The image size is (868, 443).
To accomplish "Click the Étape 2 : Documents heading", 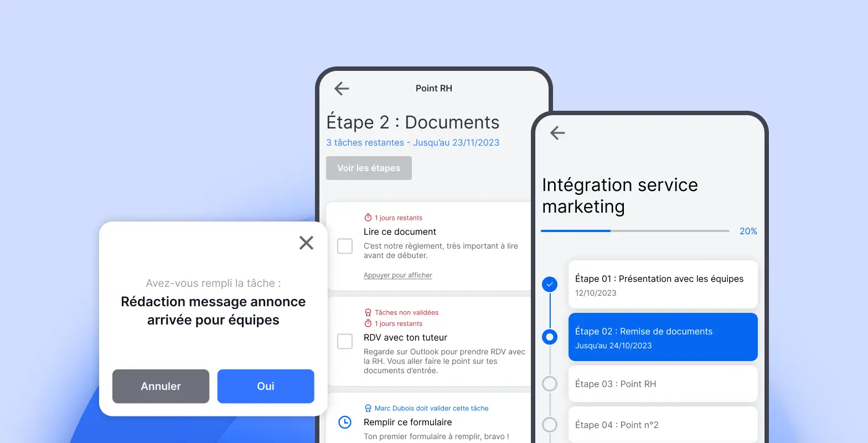I will point(413,122).
